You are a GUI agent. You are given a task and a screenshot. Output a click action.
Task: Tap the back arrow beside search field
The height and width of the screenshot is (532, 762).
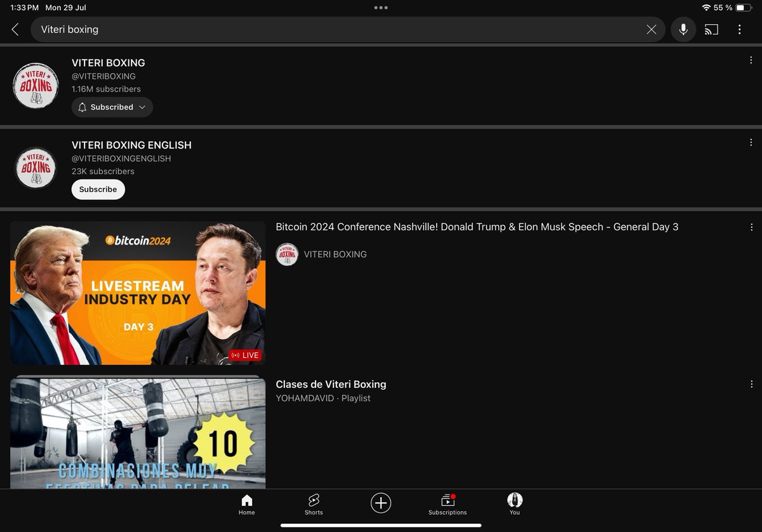coord(15,29)
